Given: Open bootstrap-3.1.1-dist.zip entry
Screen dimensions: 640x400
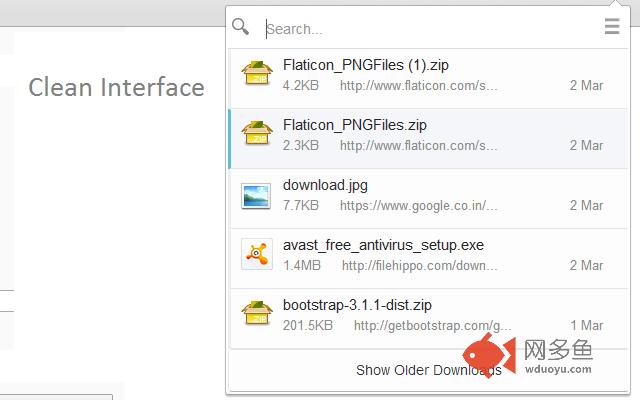Looking at the screenshot, I should point(357,305).
